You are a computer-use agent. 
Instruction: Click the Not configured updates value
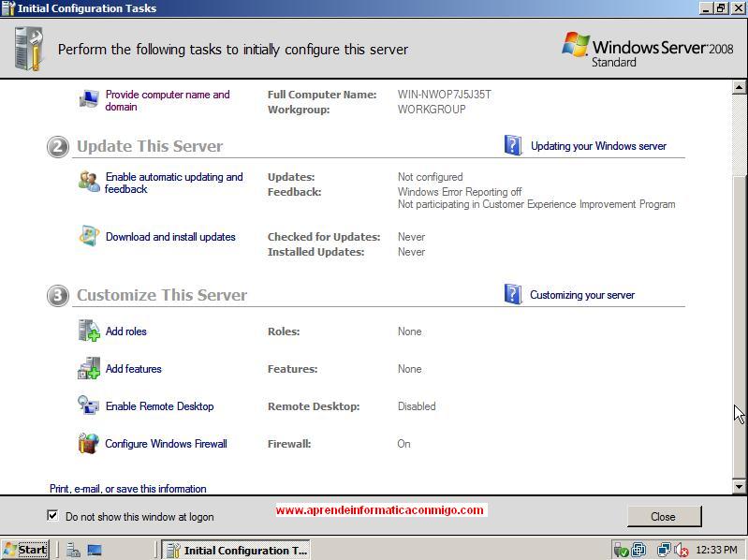tap(430, 177)
